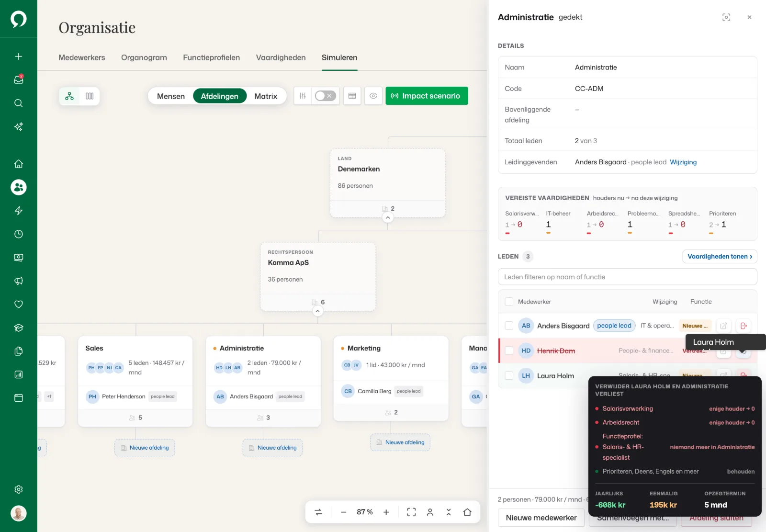Open the inbox icon in sidebar

point(19,79)
